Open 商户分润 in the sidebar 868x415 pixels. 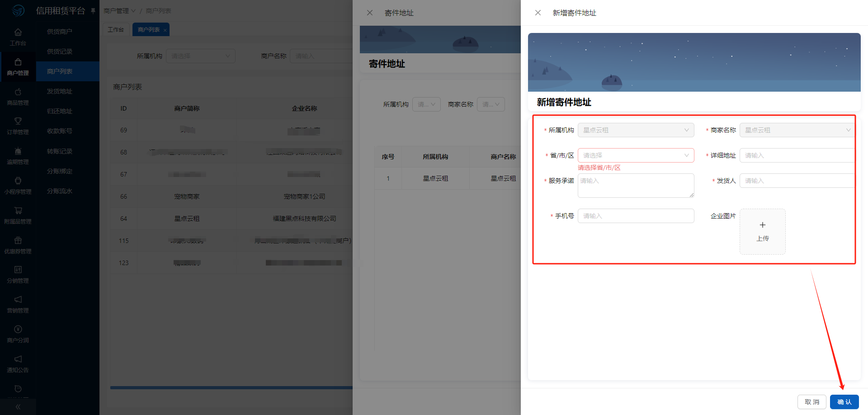tap(18, 334)
